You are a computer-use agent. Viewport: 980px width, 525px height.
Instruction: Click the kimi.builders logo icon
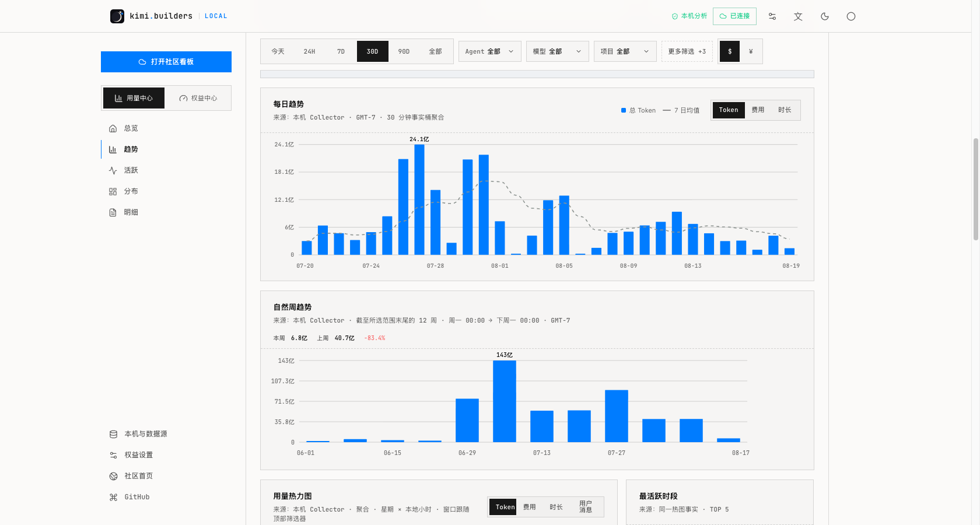pyautogui.click(x=117, y=16)
